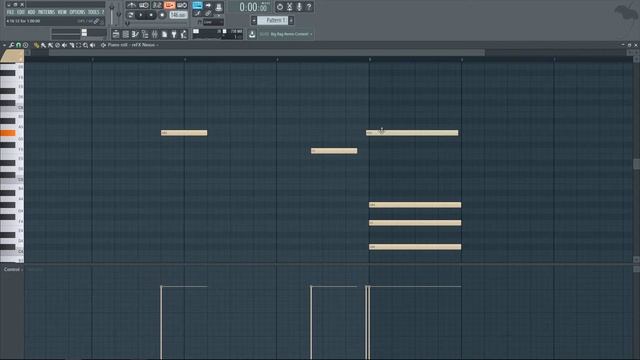The width and height of the screenshot is (640, 360).
Task: Toggle the piano roll snap magnet
Action: [x=18, y=45]
